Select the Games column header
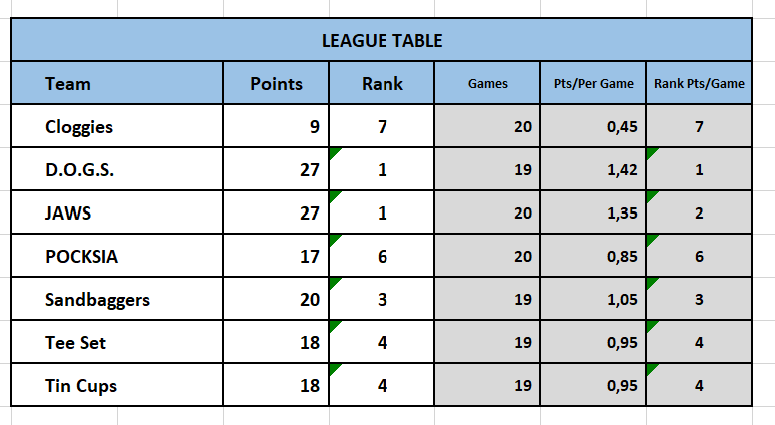 (x=487, y=84)
